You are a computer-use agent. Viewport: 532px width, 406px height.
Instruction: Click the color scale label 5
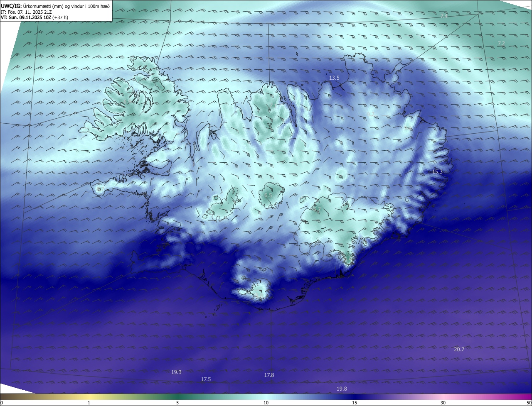click(x=177, y=403)
